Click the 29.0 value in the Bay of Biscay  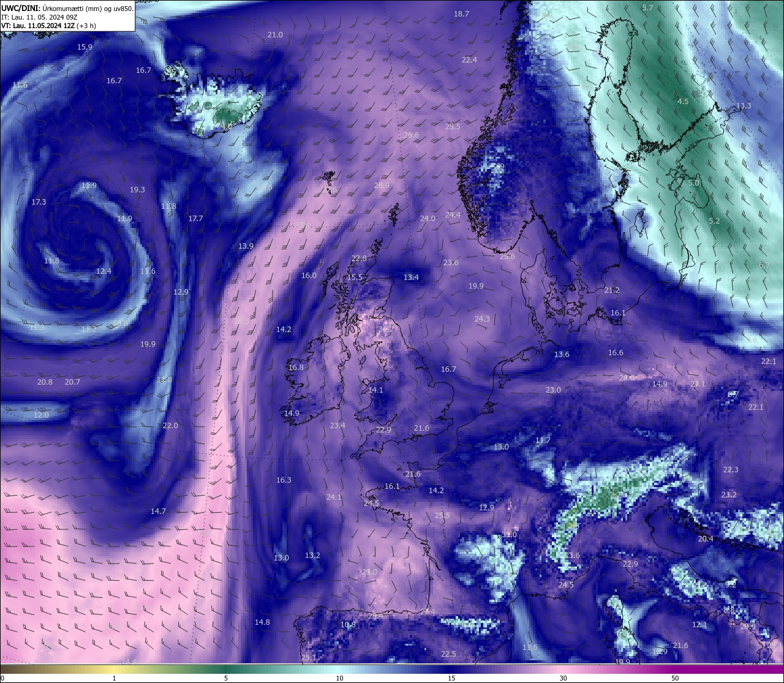[x=369, y=572]
